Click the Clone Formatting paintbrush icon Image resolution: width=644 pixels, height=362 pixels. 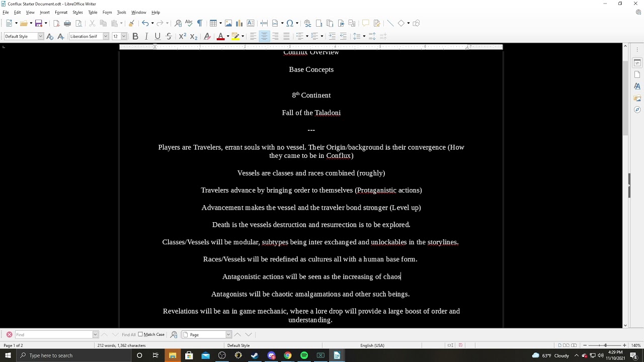(x=131, y=23)
